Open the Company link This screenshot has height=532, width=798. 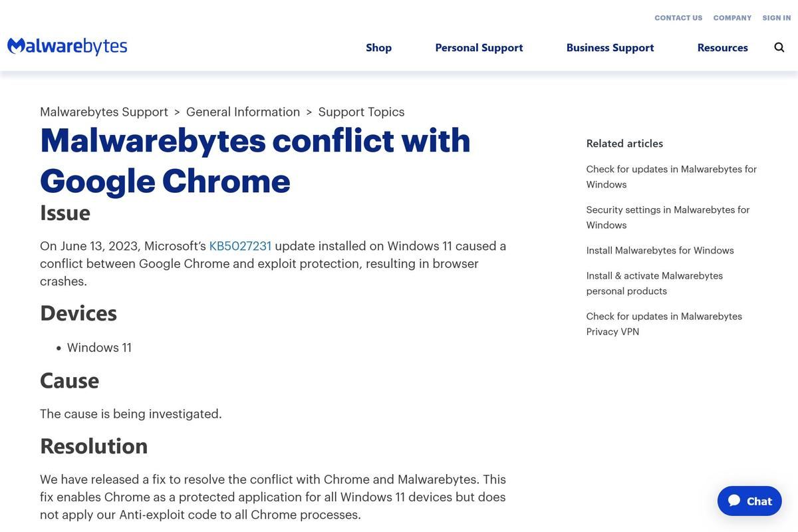pyautogui.click(x=732, y=18)
